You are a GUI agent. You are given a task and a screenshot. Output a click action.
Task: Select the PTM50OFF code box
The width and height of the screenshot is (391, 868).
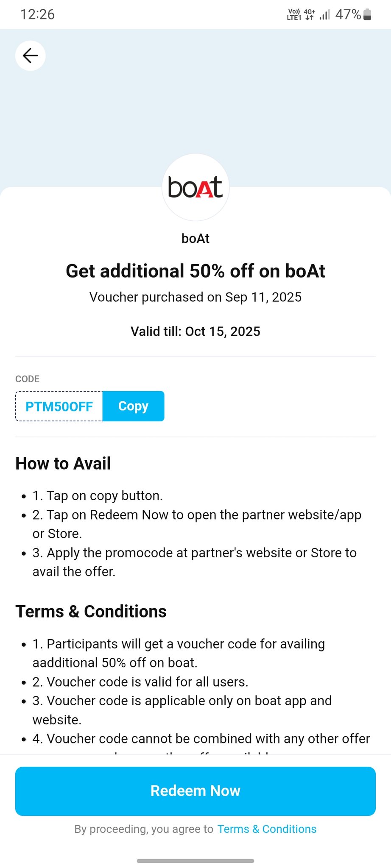click(x=59, y=406)
